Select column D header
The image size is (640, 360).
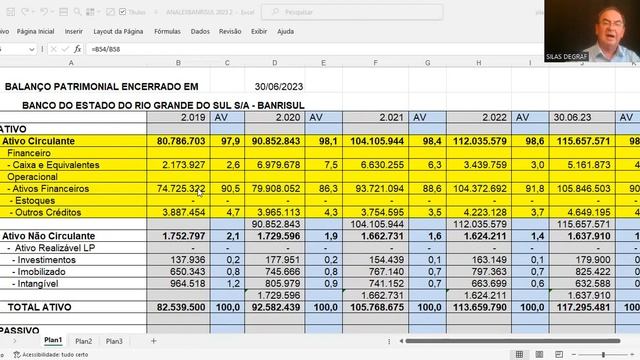click(274, 63)
